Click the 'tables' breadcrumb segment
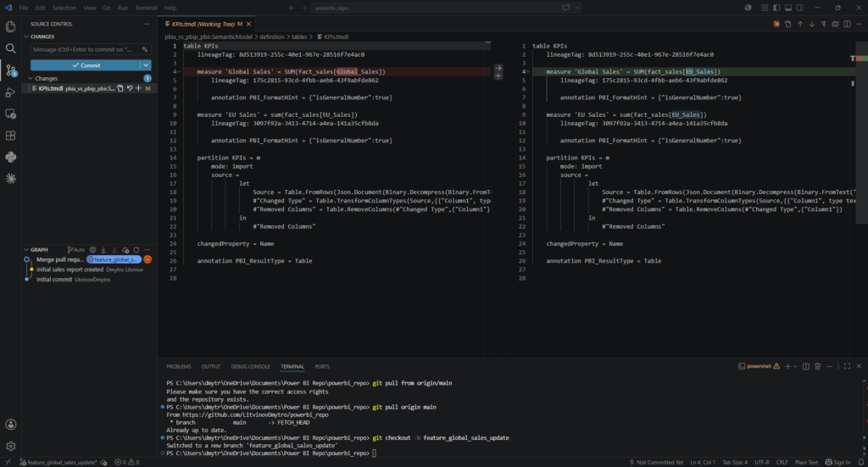This screenshot has width=868, height=467. point(299,37)
